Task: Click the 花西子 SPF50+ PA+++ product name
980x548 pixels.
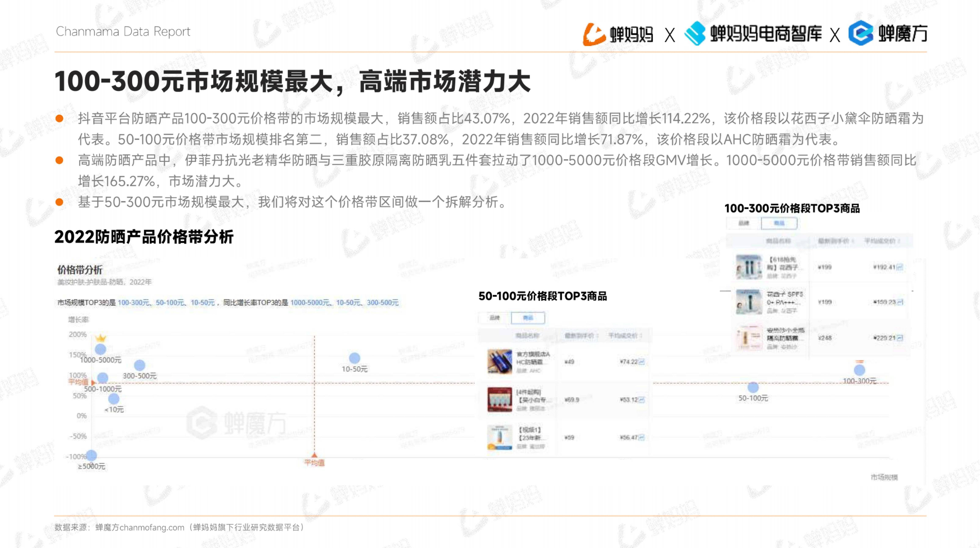Action: click(x=785, y=298)
